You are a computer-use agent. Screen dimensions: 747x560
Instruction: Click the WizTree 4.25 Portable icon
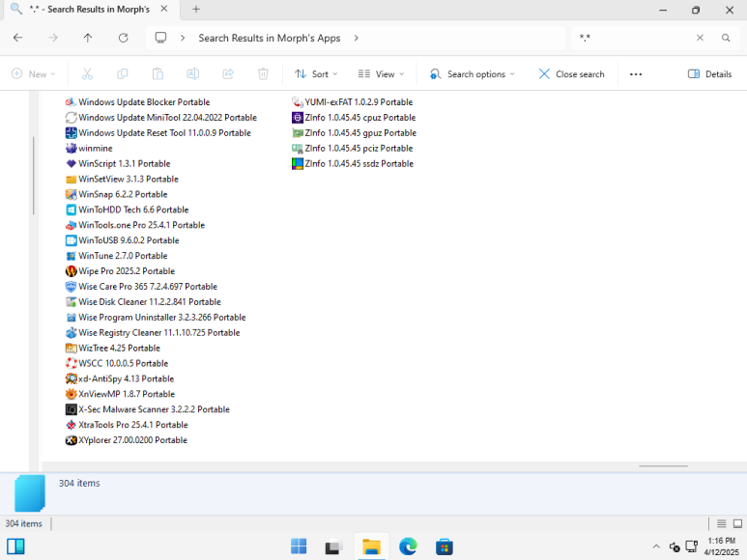click(71, 349)
